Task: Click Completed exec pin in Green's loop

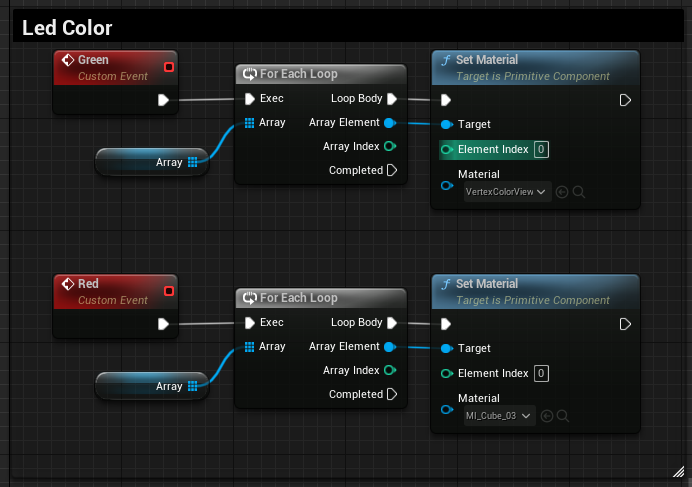Action: 391,171
